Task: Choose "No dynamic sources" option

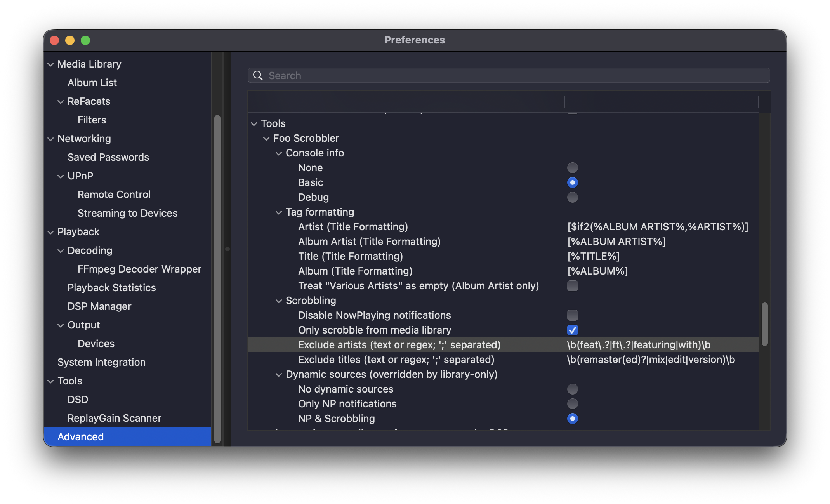Action: tap(572, 389)
